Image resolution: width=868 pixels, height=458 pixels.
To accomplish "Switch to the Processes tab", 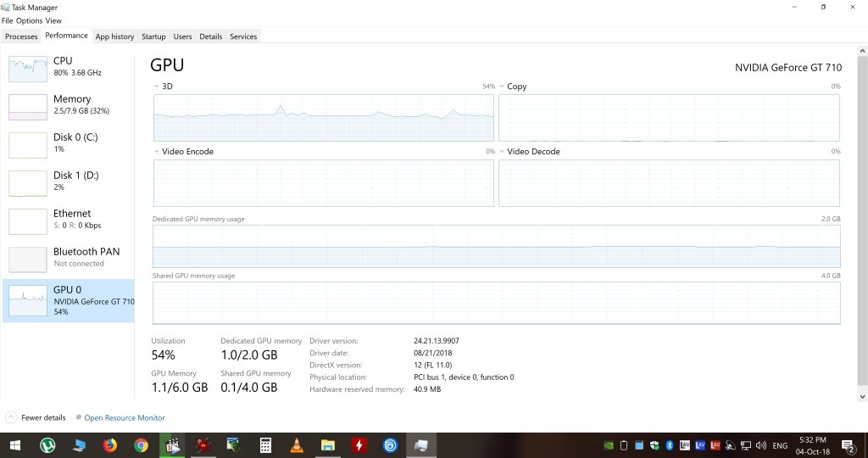I will (x=21, y=36).
